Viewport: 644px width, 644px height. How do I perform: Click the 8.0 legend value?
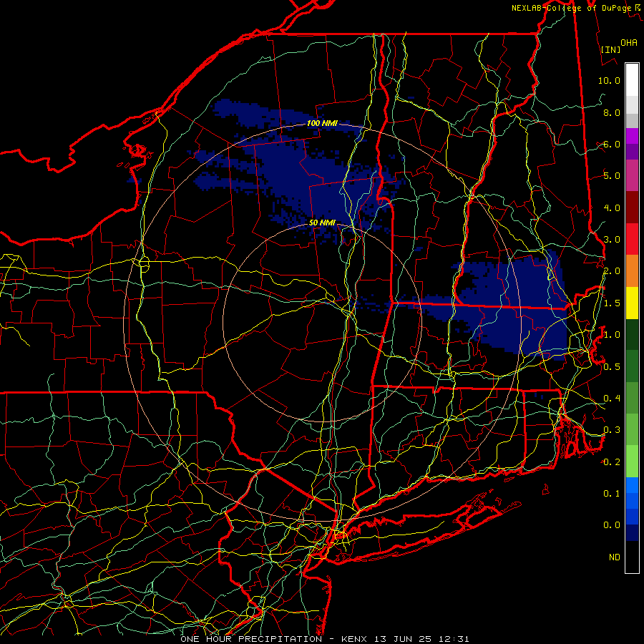point(612,112)
